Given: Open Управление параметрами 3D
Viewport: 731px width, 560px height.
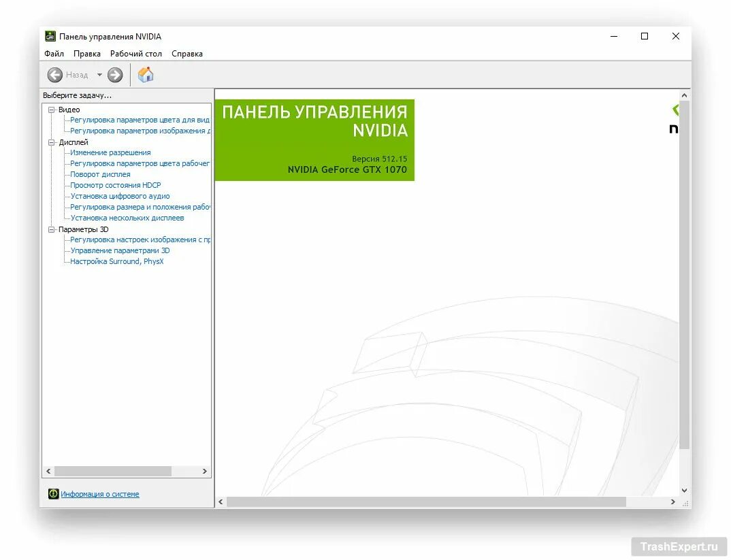Looking at the screenshot, I should pyautogui.click(x=120, y=250).
